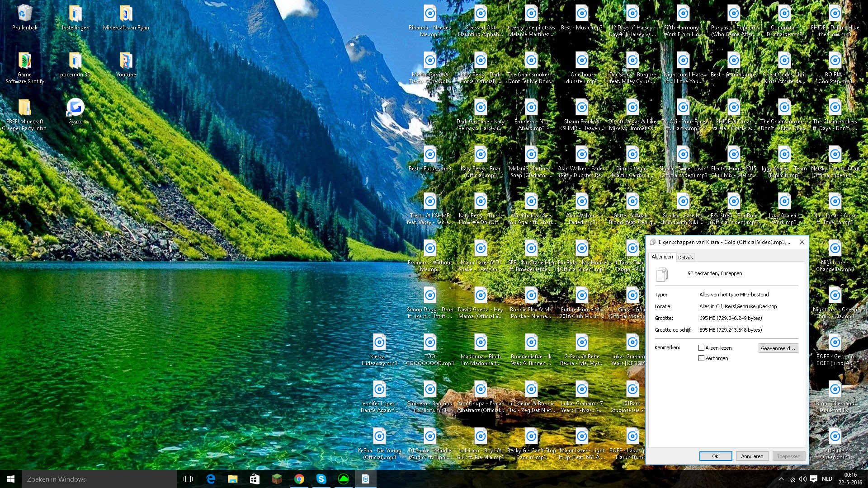
Task: Select Rihanna - Needed Me.mp3 file
Action: point(430,21)
